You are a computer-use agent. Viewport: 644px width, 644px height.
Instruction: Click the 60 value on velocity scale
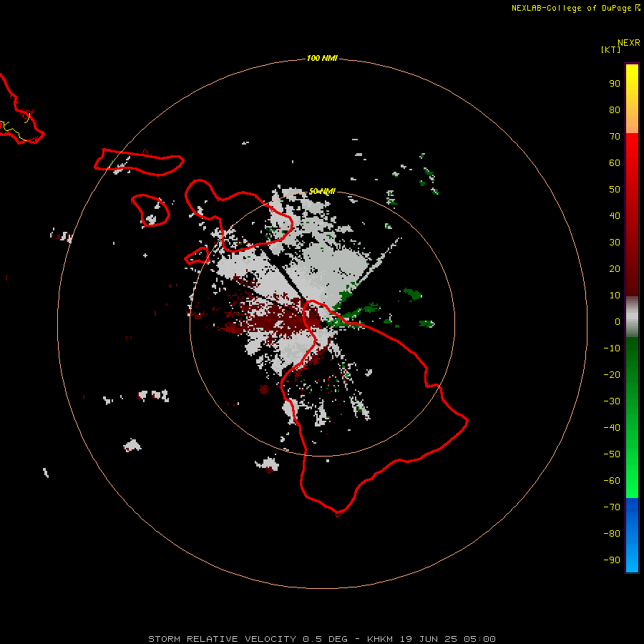click(x=615, y=162)
